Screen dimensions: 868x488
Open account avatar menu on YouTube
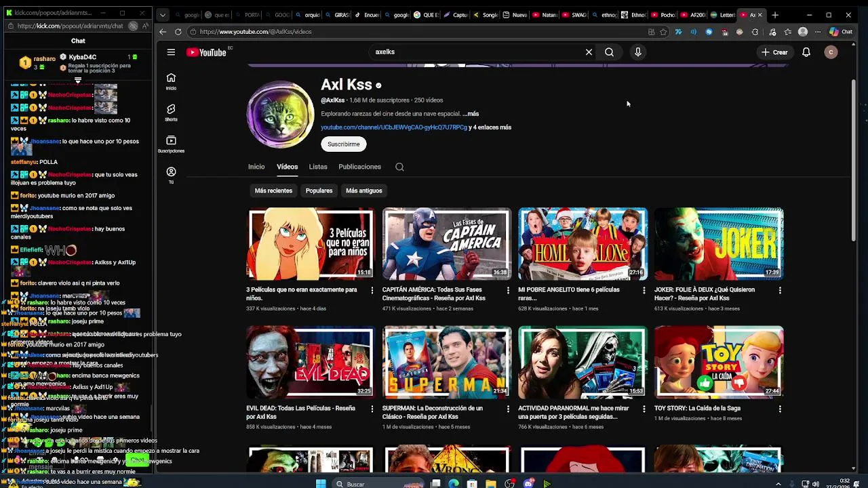831,52
